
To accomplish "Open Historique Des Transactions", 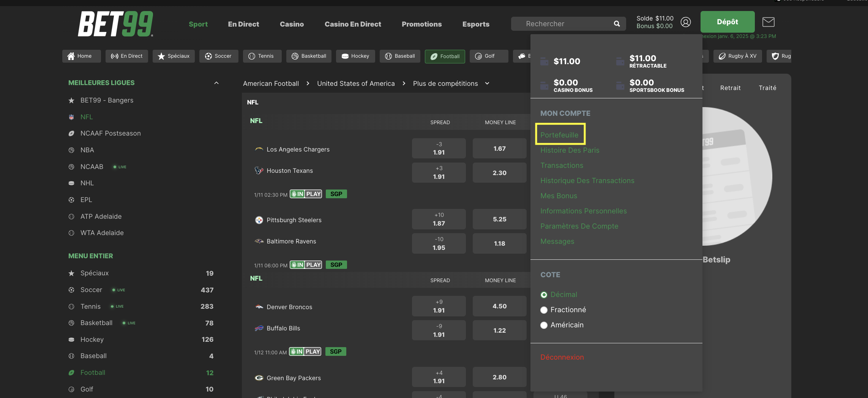I will [x=587, y=180].
